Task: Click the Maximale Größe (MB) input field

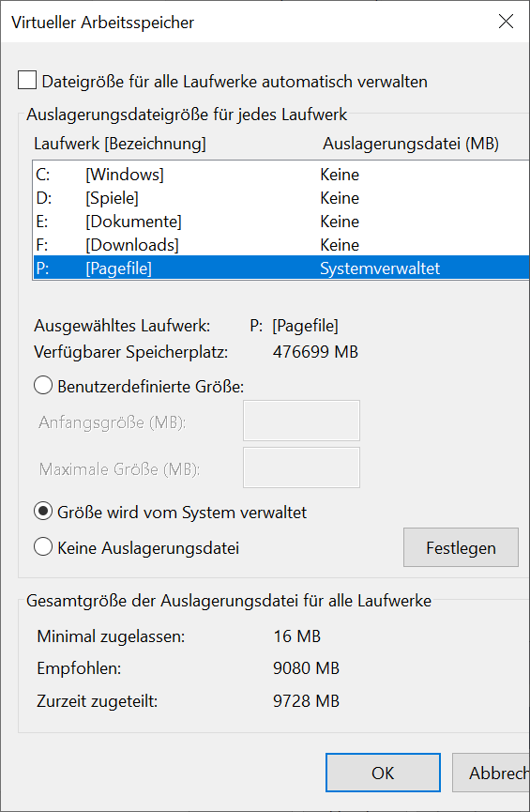Action: [x=301, y=467]
